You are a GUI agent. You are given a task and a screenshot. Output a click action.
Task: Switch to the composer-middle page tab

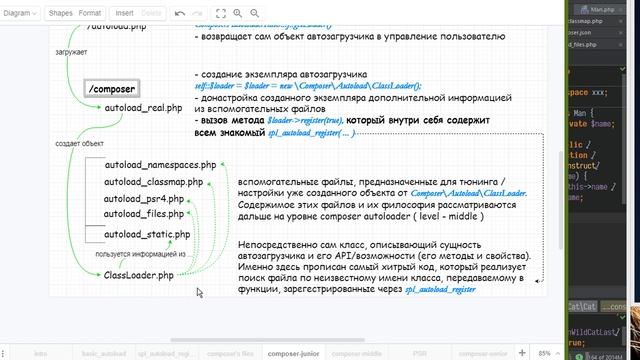pos(356,353)
